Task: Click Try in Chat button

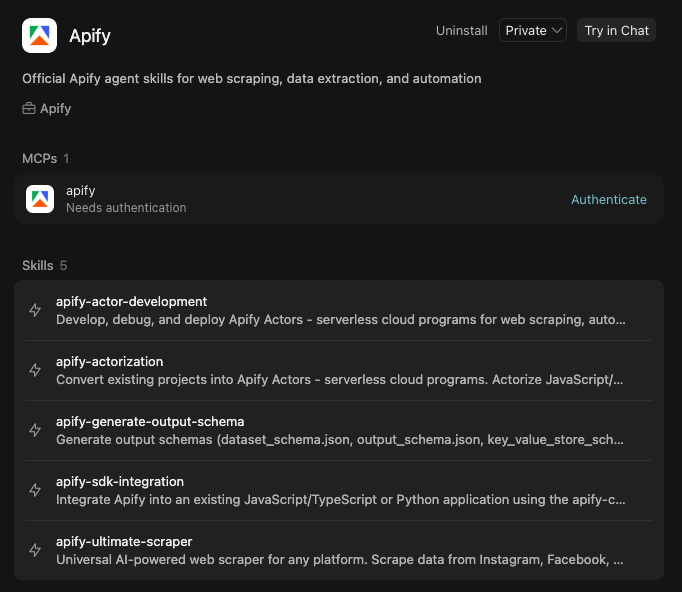Action: (x=616, y=30)
